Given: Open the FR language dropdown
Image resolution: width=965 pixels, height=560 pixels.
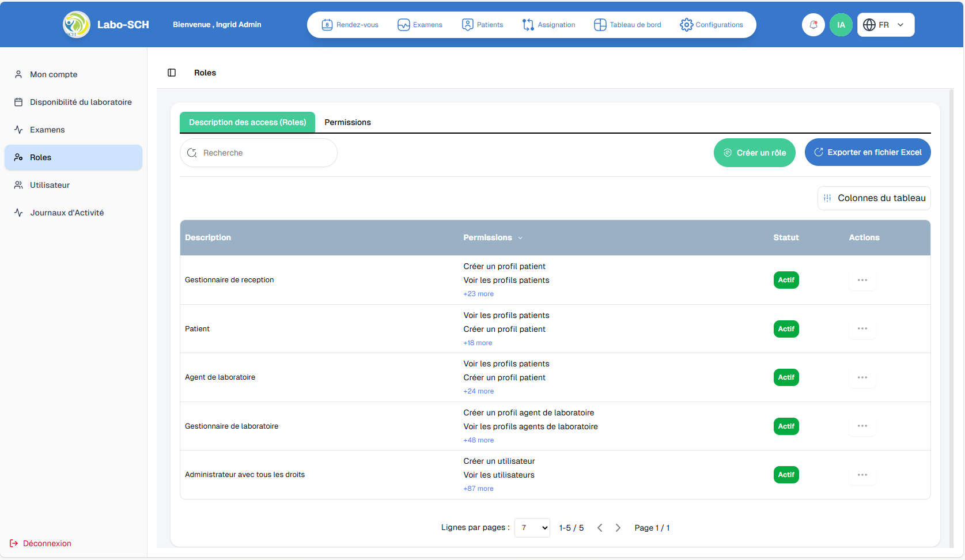Looking at the screenshot, I should click(885, 24).
